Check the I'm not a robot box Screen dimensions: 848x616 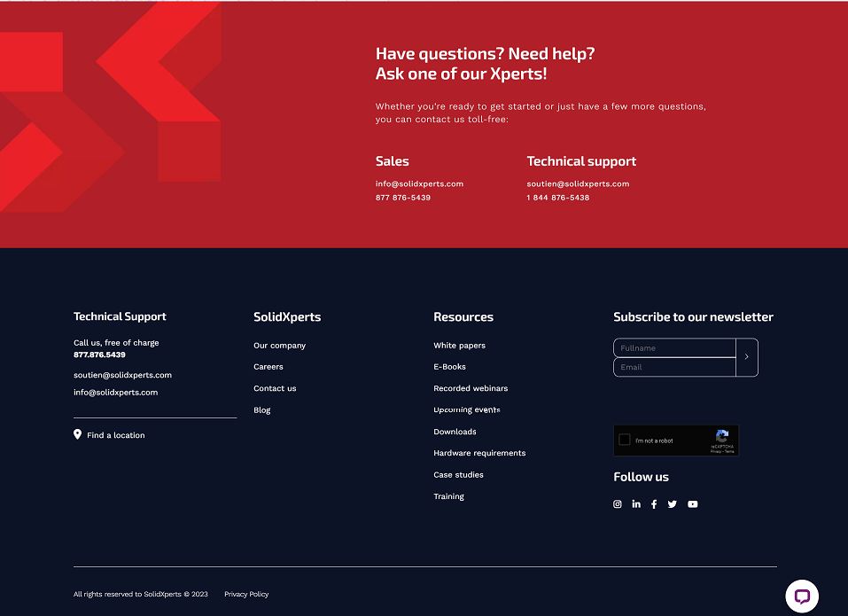(626, 440)
